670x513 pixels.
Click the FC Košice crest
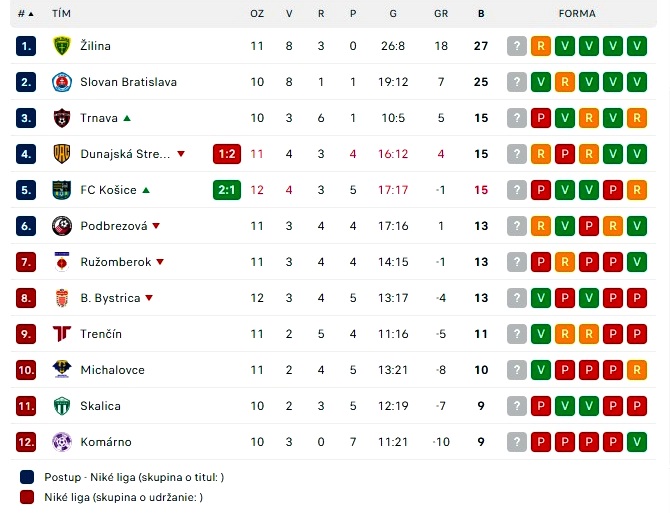pyautogui.click(x=62, y=190)
